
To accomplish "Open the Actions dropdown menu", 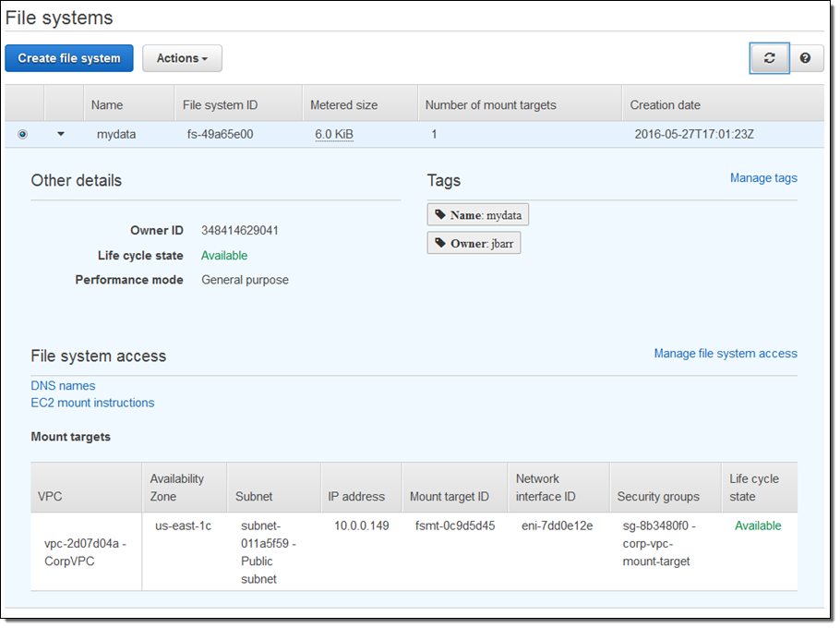I will (182, 58).
